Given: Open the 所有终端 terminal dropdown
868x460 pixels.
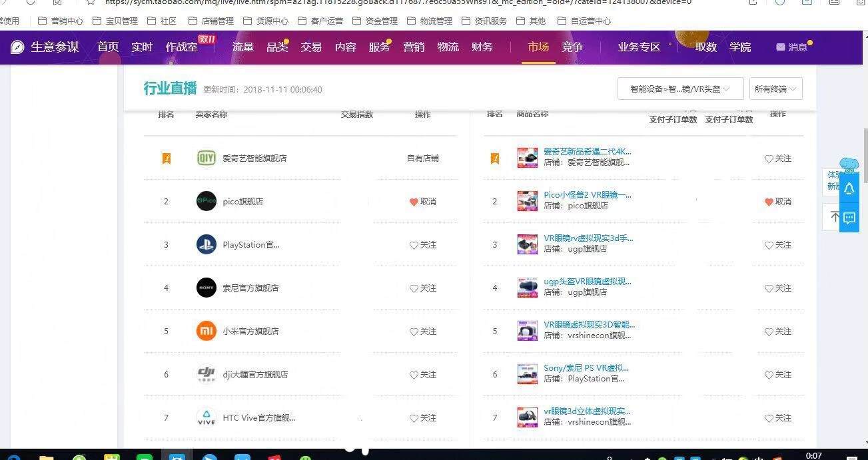Looking at the screenshot, I should [775, 89].
